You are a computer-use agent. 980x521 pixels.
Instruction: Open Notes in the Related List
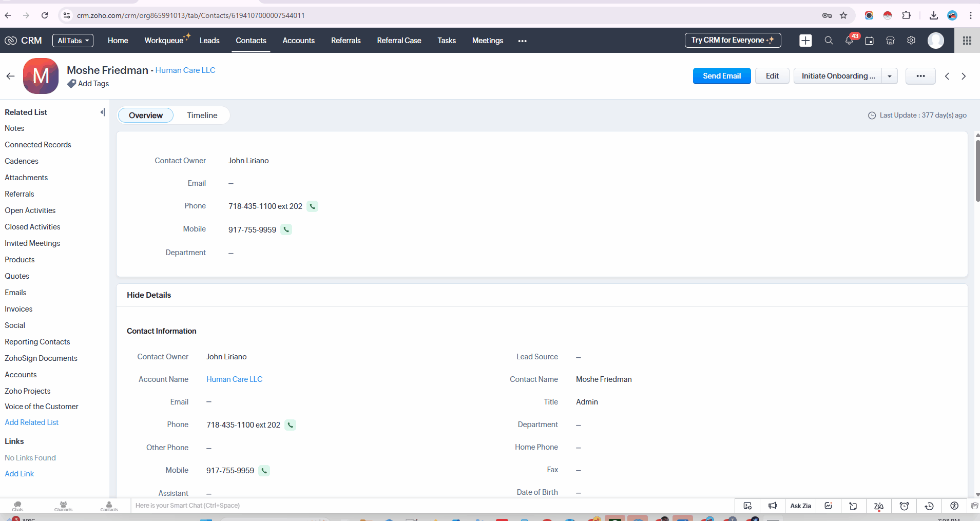point(14,128)
